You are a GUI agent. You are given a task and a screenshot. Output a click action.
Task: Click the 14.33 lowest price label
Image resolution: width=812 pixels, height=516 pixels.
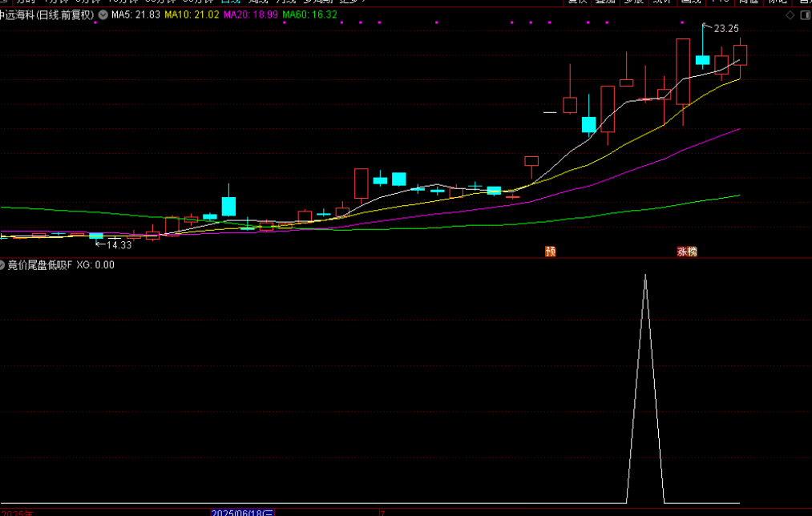click(x=119, y=244)
